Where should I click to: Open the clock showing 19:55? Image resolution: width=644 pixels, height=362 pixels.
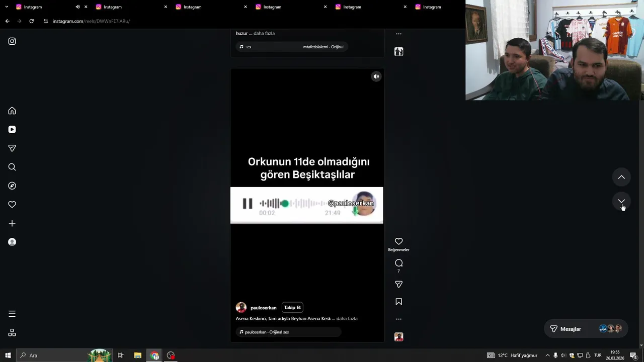coord(615,355)
